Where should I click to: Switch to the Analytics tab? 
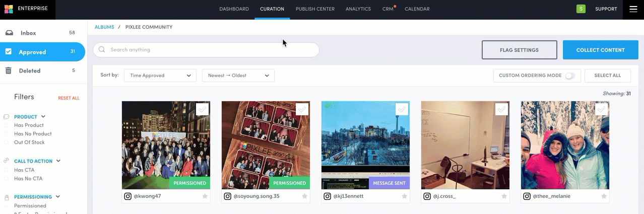point(358,9)
